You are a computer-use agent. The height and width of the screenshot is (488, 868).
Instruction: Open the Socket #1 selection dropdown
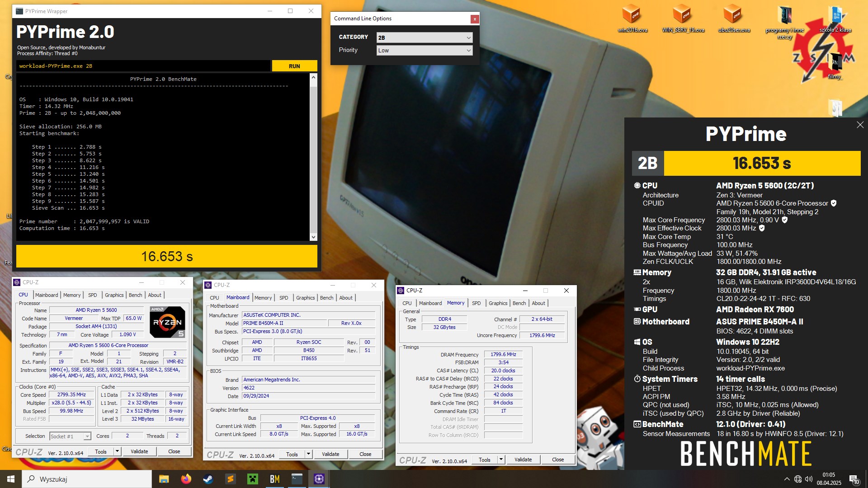tap(70, 436)
